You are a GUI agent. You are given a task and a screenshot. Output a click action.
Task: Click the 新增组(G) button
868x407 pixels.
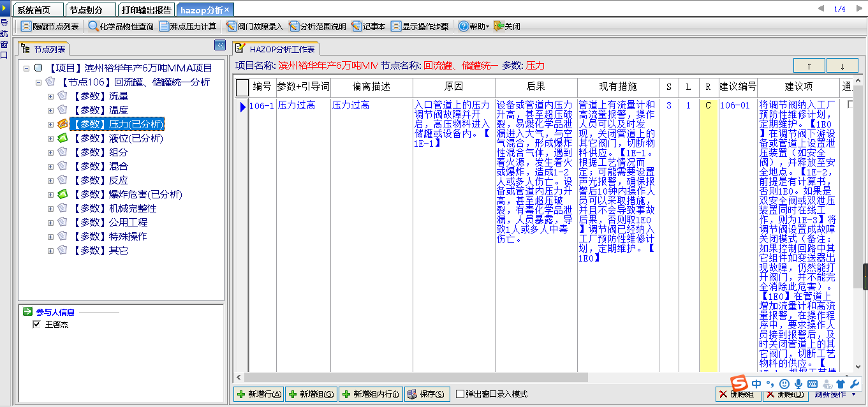[311, 394]
